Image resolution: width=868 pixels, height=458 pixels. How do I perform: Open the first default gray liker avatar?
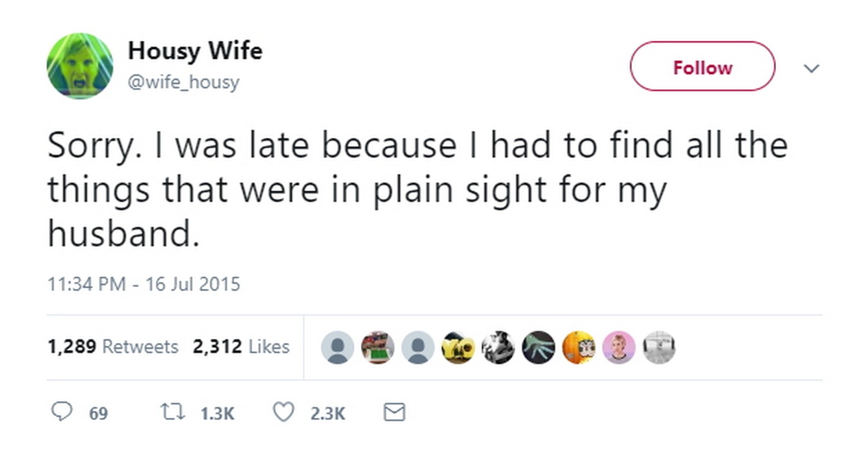point(337,347)
